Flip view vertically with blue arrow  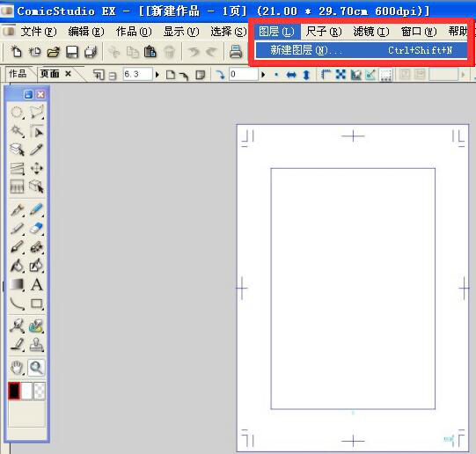tap(306, 75)
